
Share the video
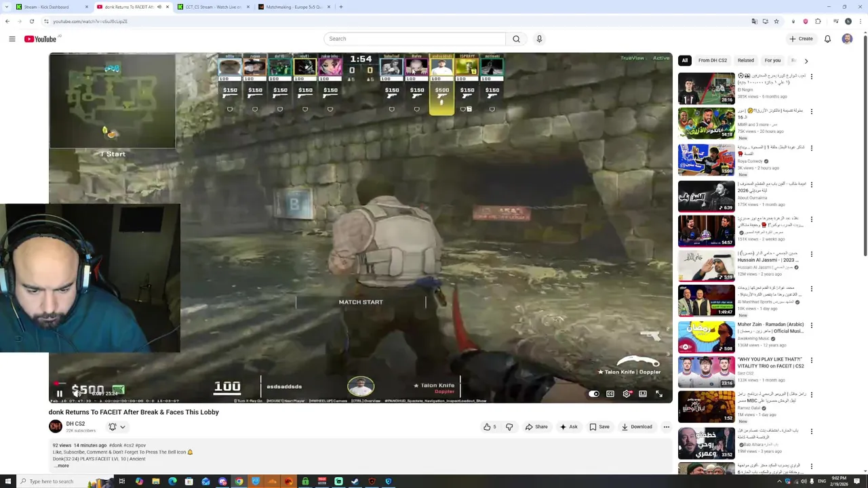[536, 427]
